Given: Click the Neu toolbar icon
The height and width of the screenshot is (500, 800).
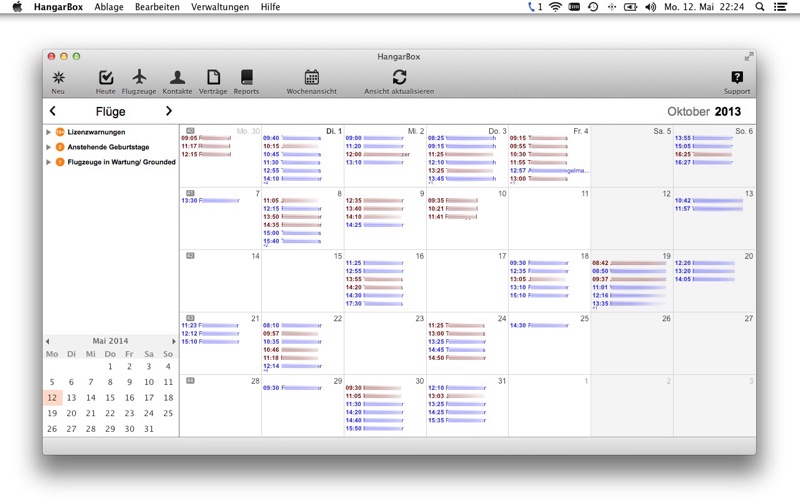Looking at the screenshot, I should pos(58,78).
